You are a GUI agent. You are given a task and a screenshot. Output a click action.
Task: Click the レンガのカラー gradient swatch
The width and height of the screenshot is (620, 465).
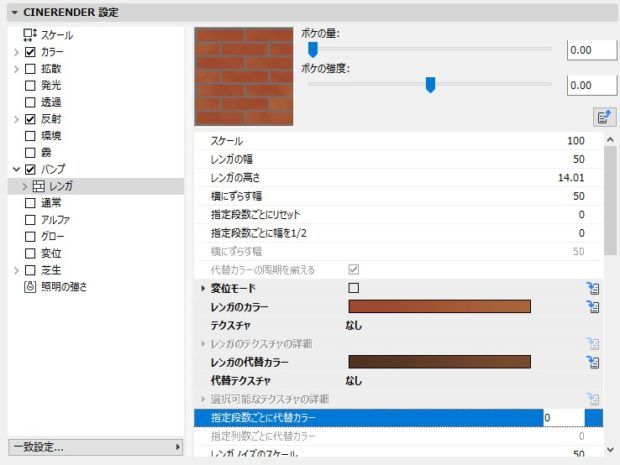click(x=440, y=306)
